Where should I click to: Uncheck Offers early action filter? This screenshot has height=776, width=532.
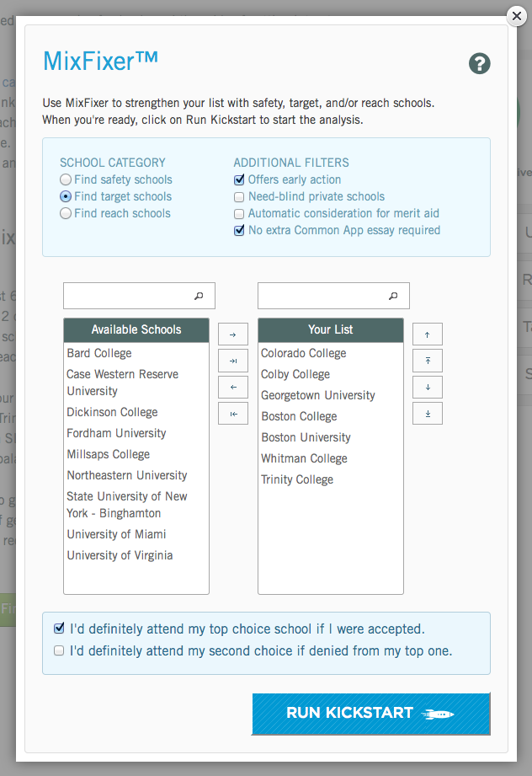coord(239,179)
